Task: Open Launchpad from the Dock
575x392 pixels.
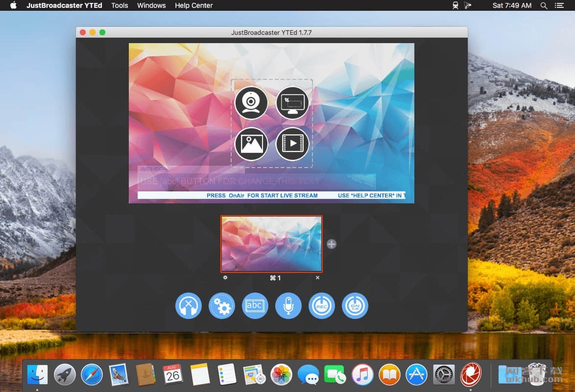Action: point(65,375)
